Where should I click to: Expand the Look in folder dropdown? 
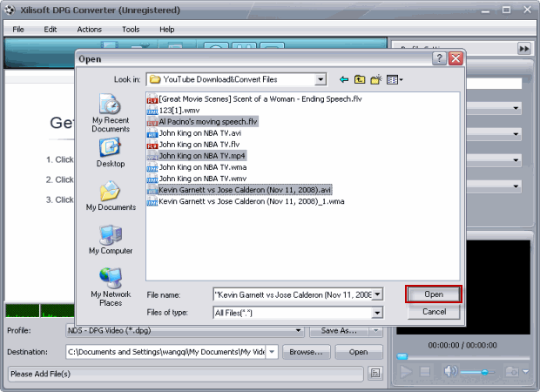pos(320,79)
